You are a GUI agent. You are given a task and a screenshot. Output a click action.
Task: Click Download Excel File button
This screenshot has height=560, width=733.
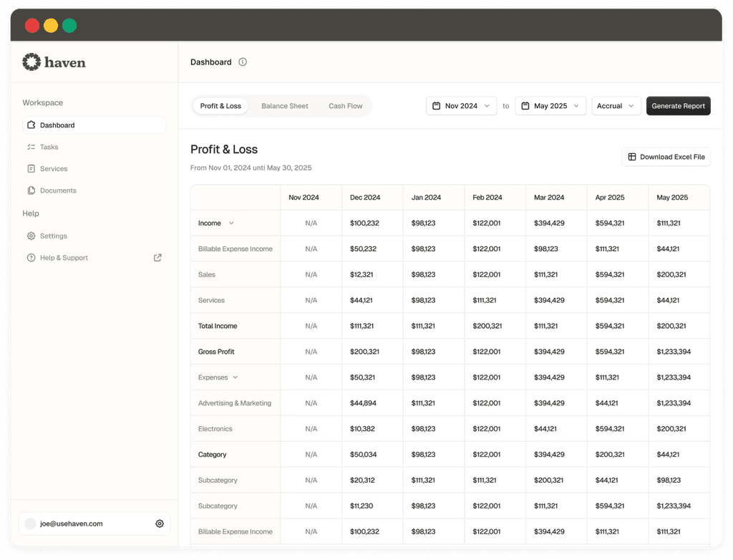click(x=666, y=157)
